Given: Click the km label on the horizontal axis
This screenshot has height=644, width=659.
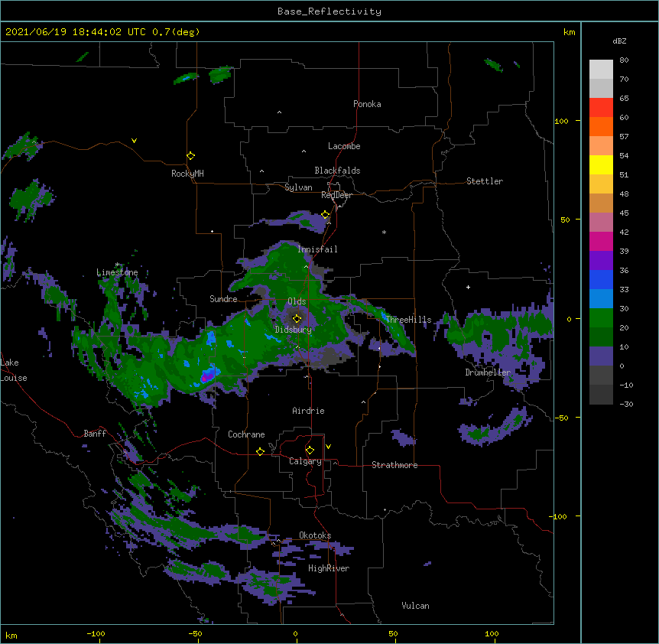Looking at the screenshot, I should click(11, 636).
